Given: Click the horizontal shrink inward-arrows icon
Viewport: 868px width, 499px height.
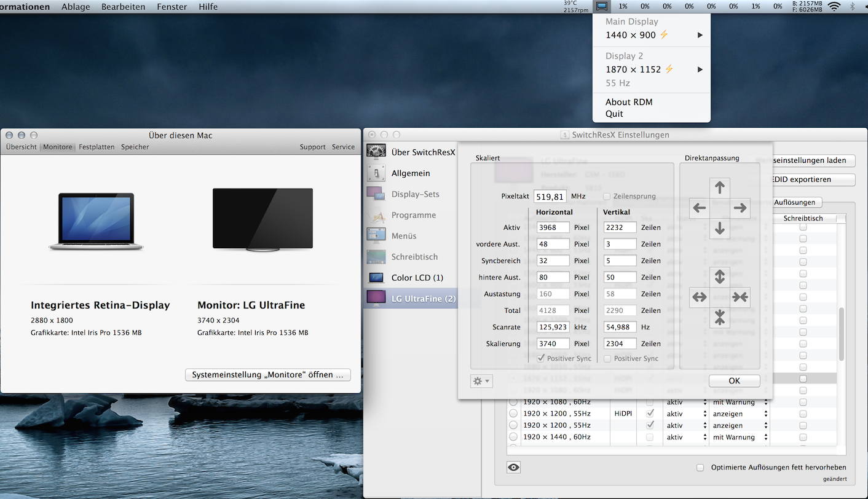Looking at the screenshot, I should (x=740, y=297).
